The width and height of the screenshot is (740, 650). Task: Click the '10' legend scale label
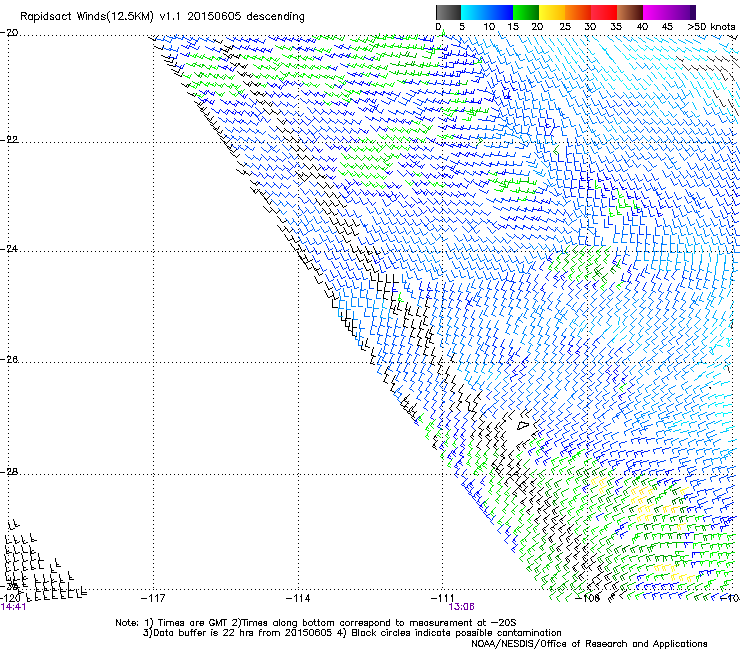coord(489,27)
